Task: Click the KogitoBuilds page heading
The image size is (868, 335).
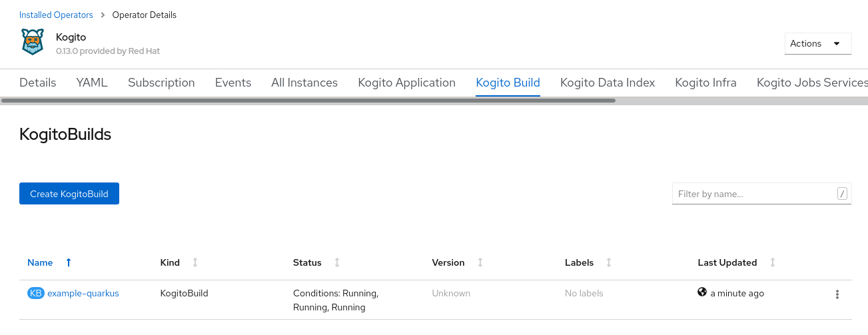Action: [x=65, y=135]
